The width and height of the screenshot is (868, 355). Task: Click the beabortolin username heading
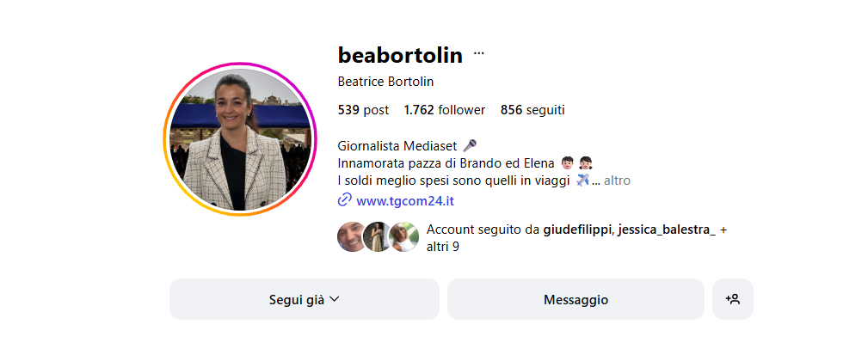(400, 55)
